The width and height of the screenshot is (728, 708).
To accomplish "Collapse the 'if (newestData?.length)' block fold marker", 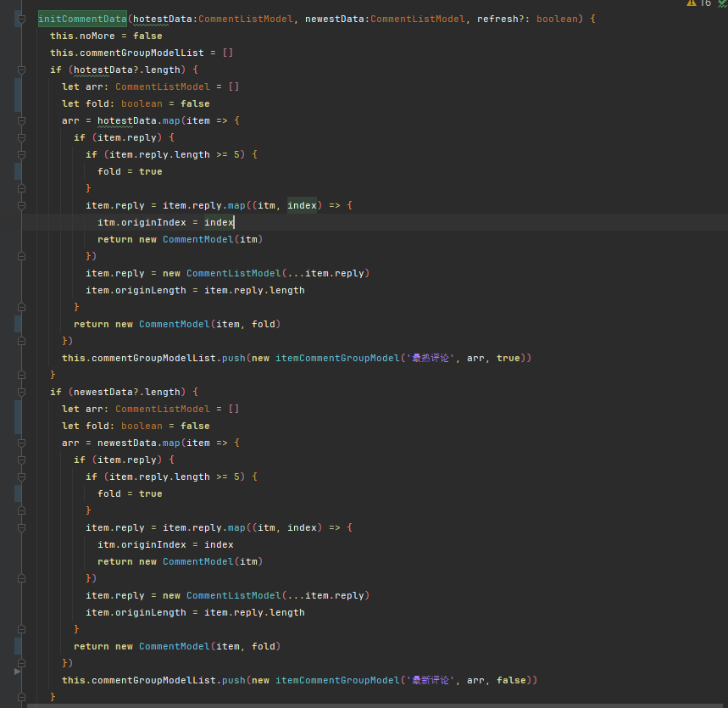I will coord(21,392).
